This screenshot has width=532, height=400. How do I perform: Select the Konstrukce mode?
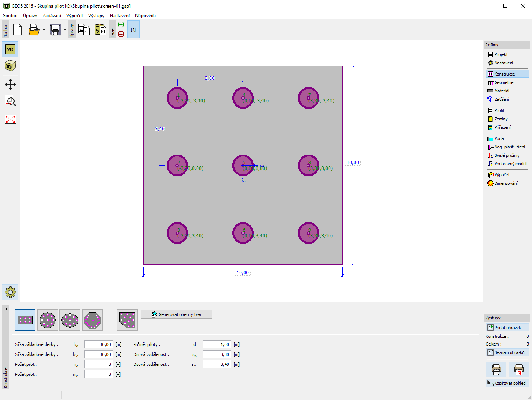point(507,74)
